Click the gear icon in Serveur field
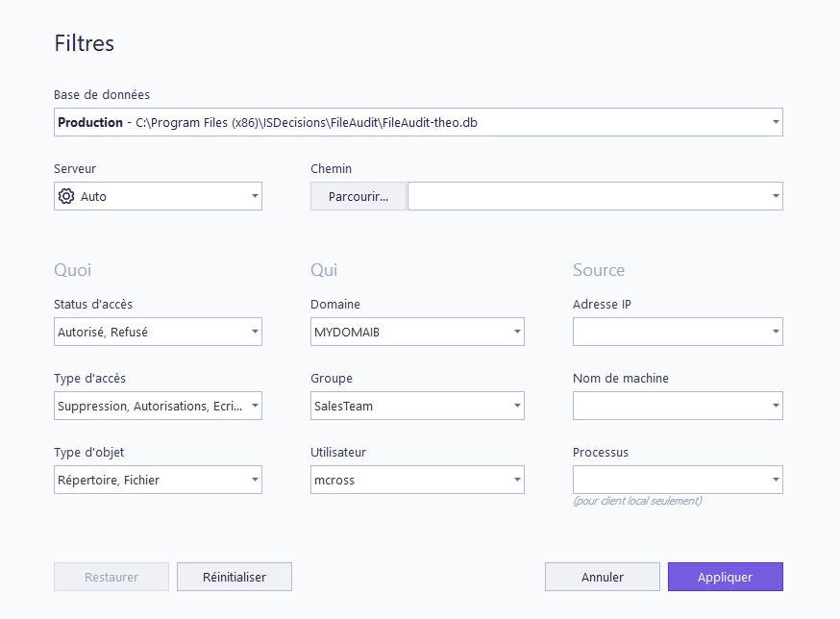840x619 pixels. (66, 196)
